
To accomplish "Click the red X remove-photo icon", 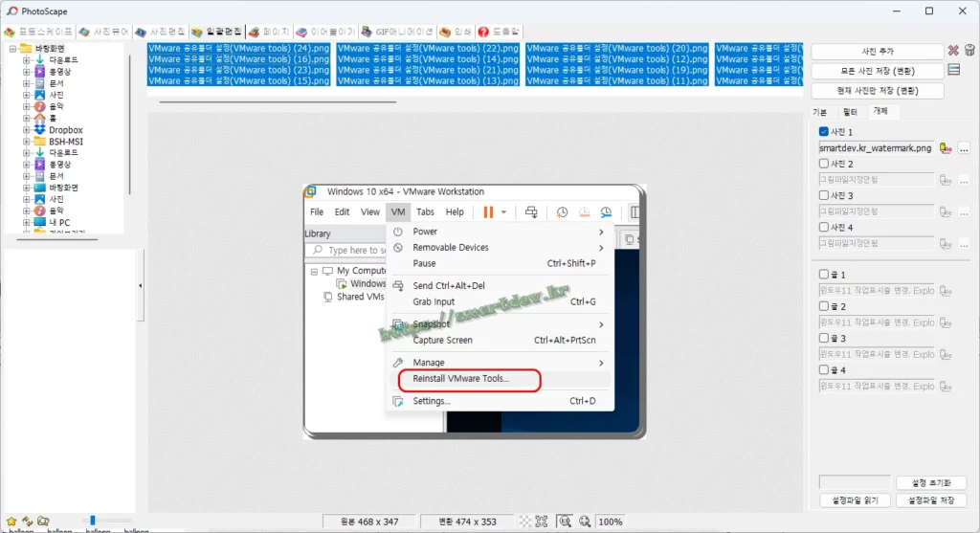I will click(953, 51).
